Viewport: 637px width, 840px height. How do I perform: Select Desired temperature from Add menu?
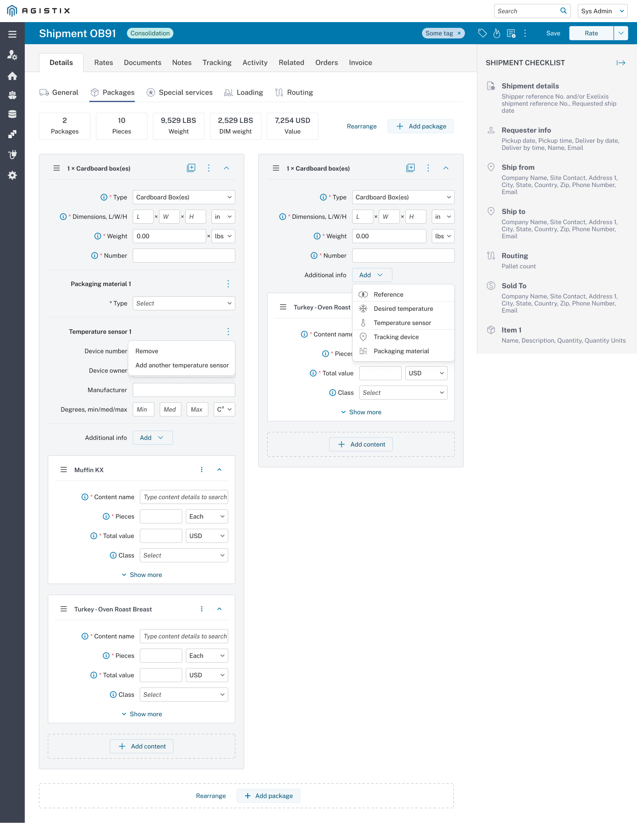[x=403, y=309]
